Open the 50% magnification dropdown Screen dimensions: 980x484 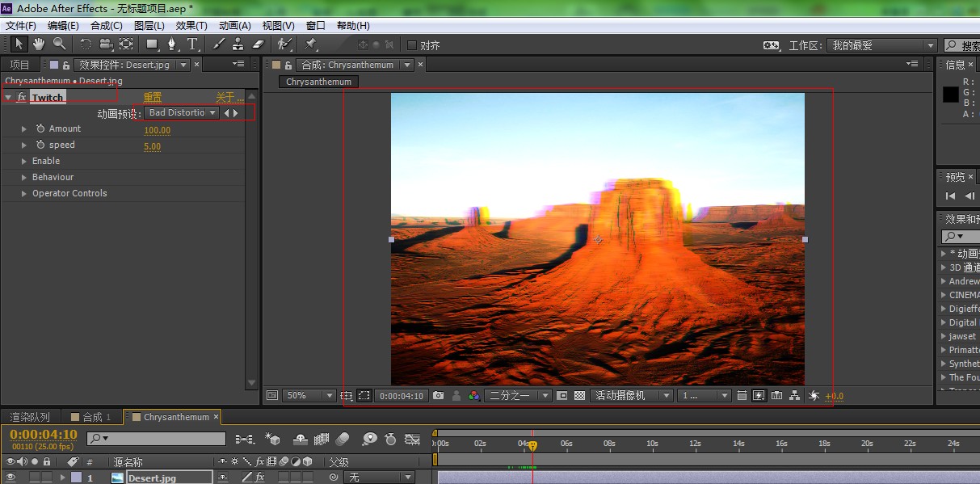pyautogui.click(x=308, y=396)
